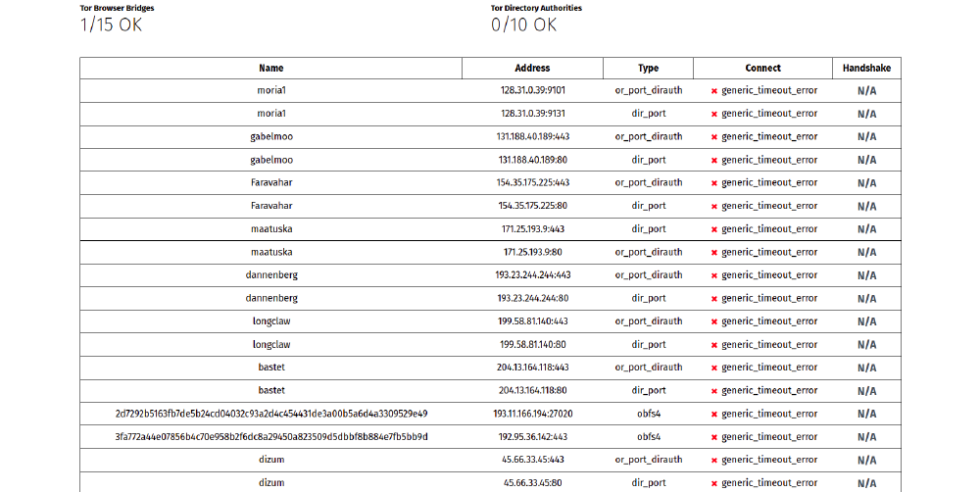Click red X icon for obfs4 bridge 193.11.166.194:27020

tap(714, 415)
